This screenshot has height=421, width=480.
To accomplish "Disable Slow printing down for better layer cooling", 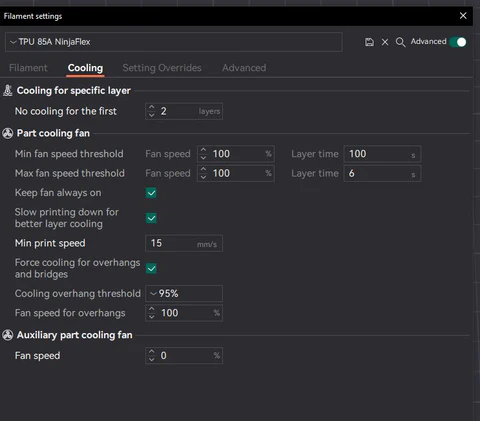I will 151,218.
